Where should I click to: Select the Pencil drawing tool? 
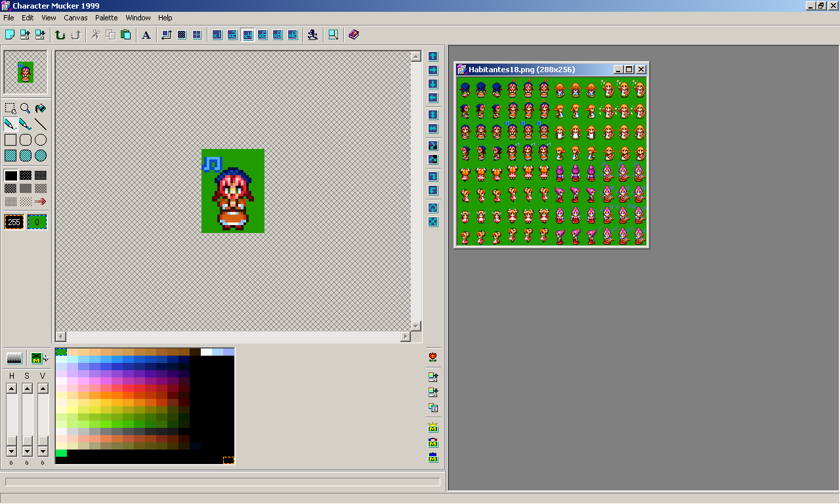10,124
